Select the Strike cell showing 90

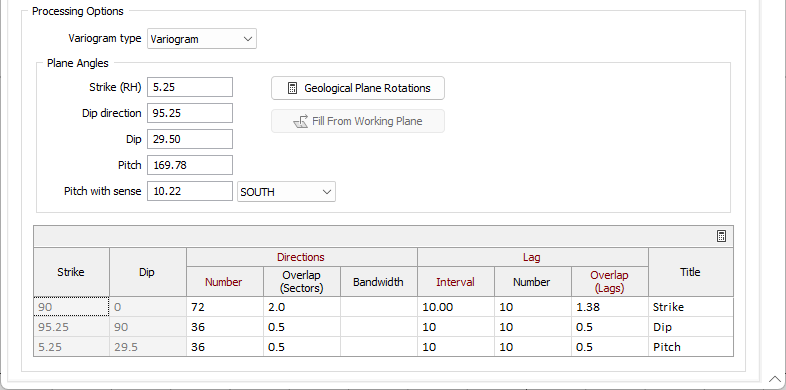pos(71,307)
